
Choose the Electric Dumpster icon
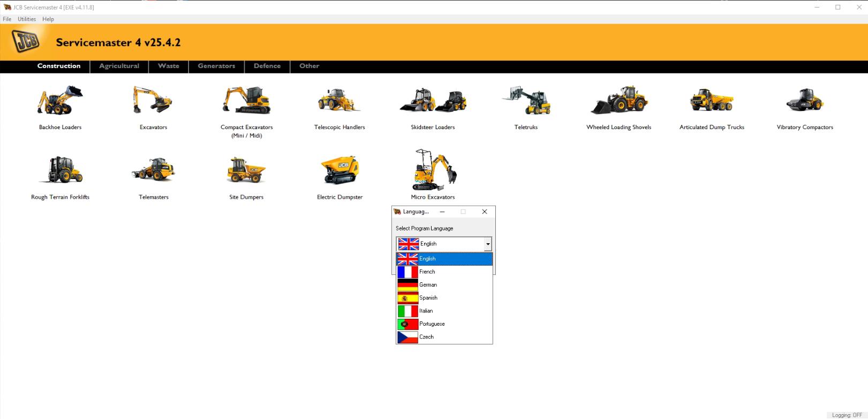[339, 170]
